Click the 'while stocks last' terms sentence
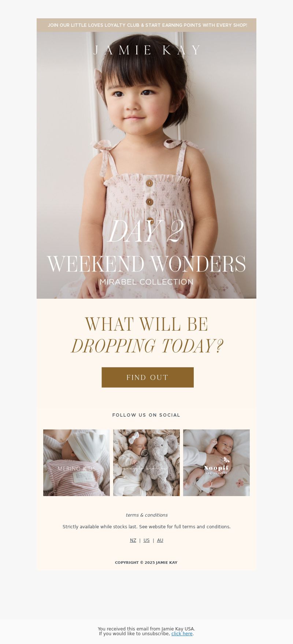 coord(146,527)
